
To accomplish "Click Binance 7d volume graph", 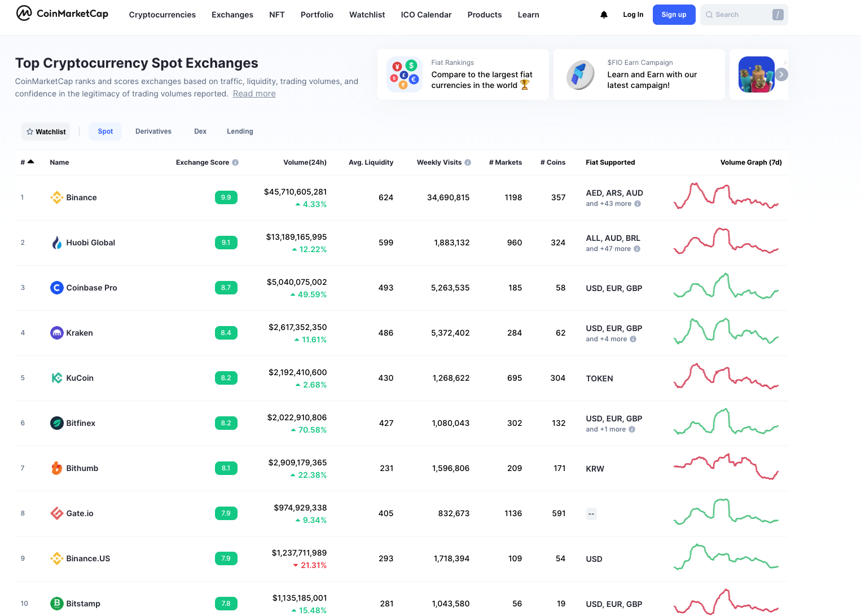I will pos(726,196).
